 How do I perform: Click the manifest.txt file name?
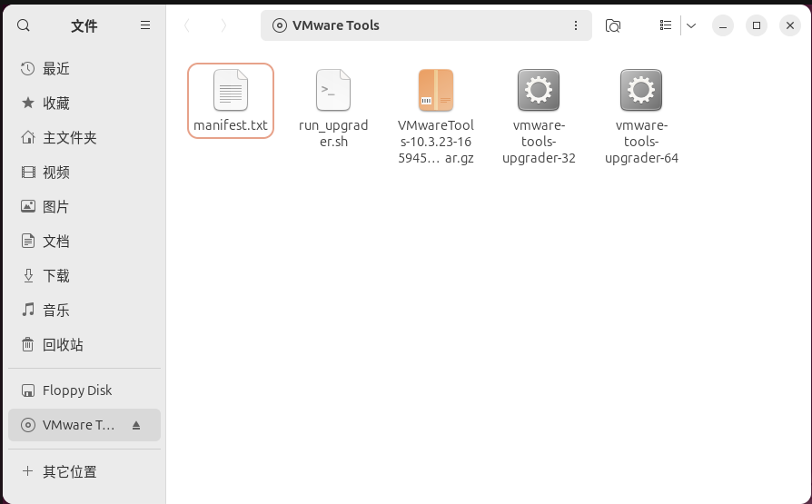pos(231,125)
